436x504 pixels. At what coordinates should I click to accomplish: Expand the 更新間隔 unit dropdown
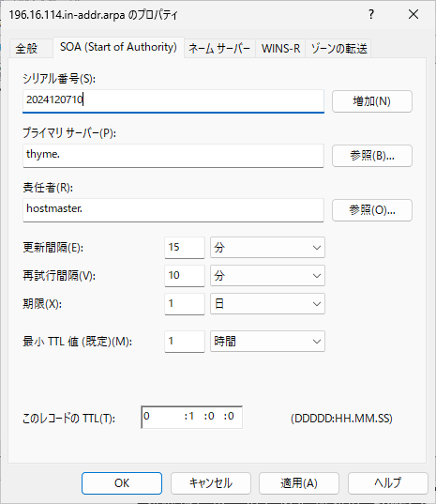tap(267, 248)
